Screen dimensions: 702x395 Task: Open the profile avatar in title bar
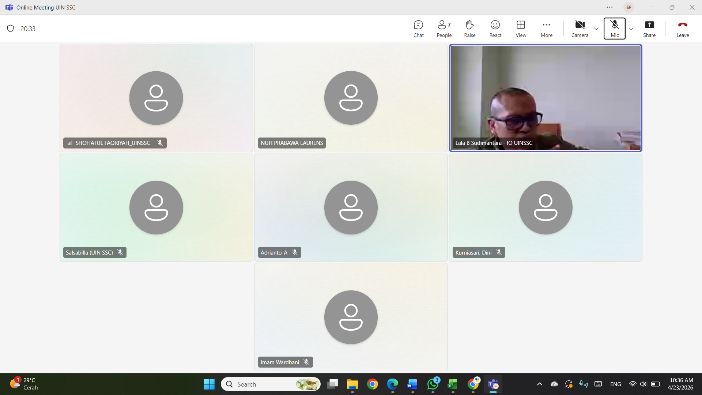click(x=629, y=7)
